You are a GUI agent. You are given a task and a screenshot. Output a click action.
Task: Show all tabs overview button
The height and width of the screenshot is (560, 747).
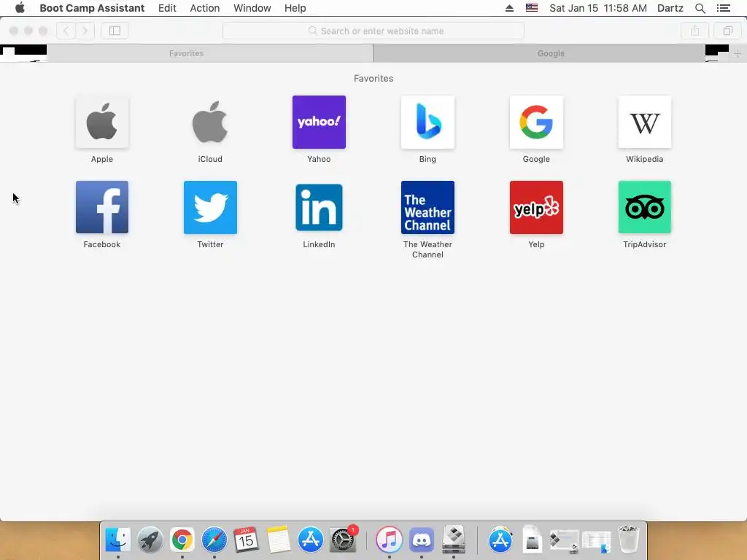pos(727,31)
